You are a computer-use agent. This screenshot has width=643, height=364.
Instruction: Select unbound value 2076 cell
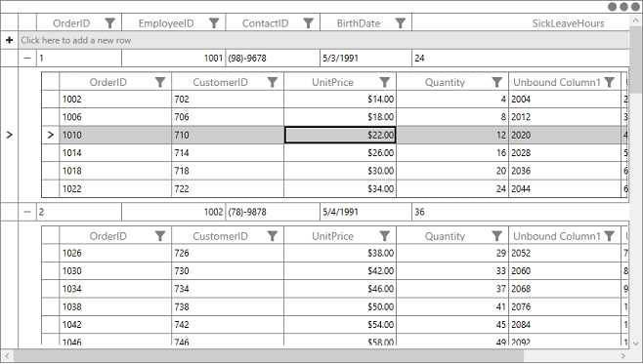click(565, 307)
